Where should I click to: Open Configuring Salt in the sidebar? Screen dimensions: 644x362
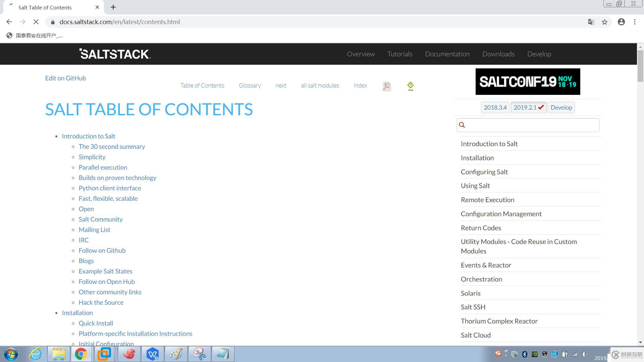tap(484, 172)
